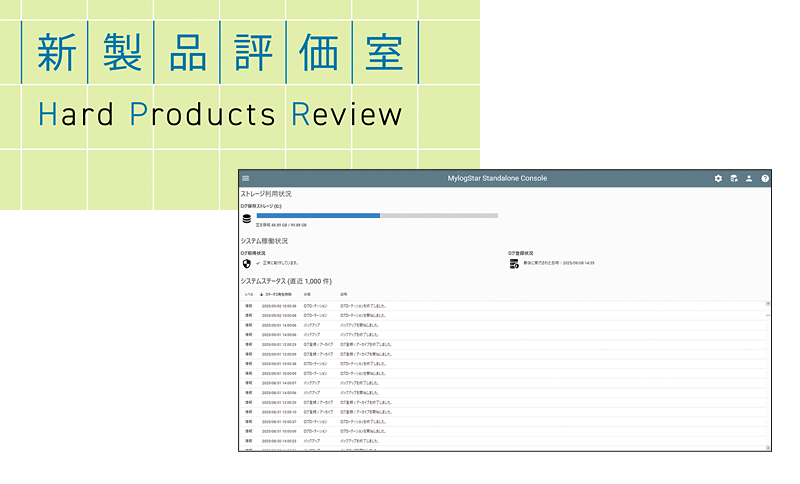Click the 新製品評価室 heading banner

pos(220,52)
